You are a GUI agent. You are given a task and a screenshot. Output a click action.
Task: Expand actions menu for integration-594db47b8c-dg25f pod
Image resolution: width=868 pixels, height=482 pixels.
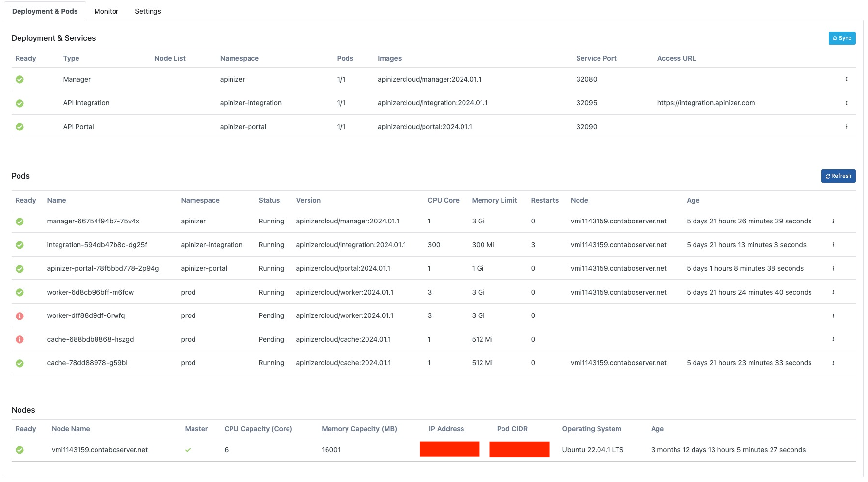[x=833, y=245]
